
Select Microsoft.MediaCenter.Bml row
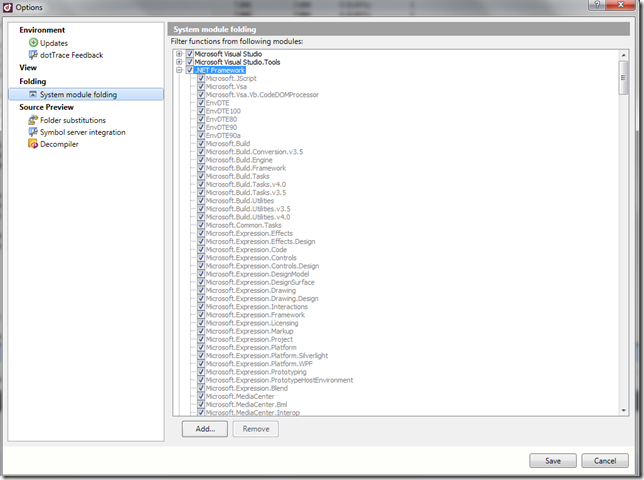pos(246,404)
